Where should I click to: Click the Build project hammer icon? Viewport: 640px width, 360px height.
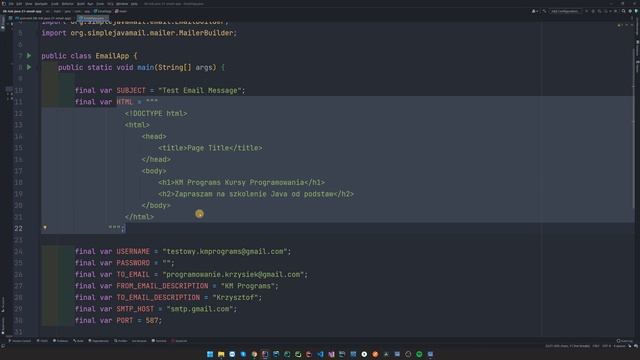click(544, 11)
